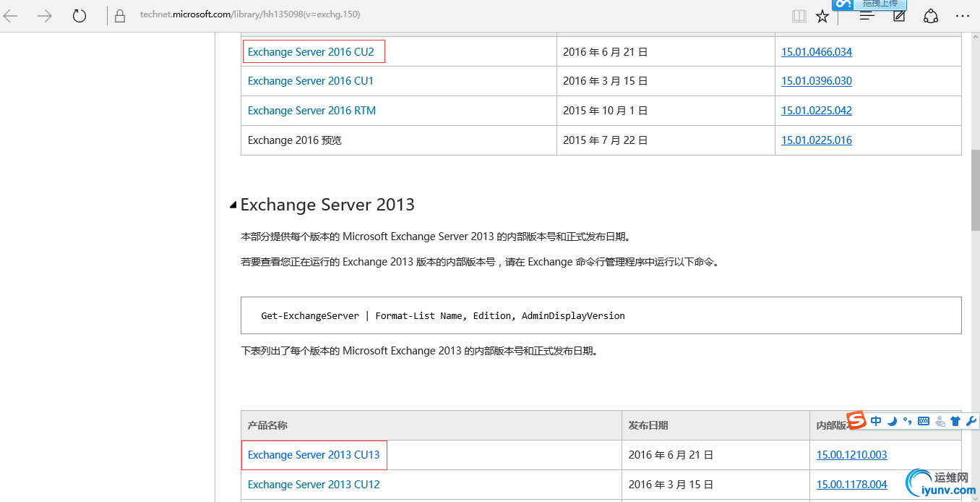Screen dimensions: 980x502
Task: Open Edge More actions ellipsis menu
Action: [963, 16]
